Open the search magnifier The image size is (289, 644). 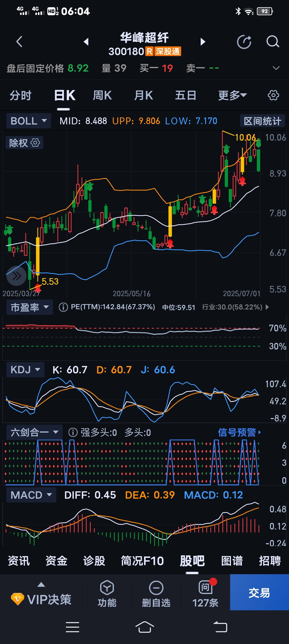(273, 42)
